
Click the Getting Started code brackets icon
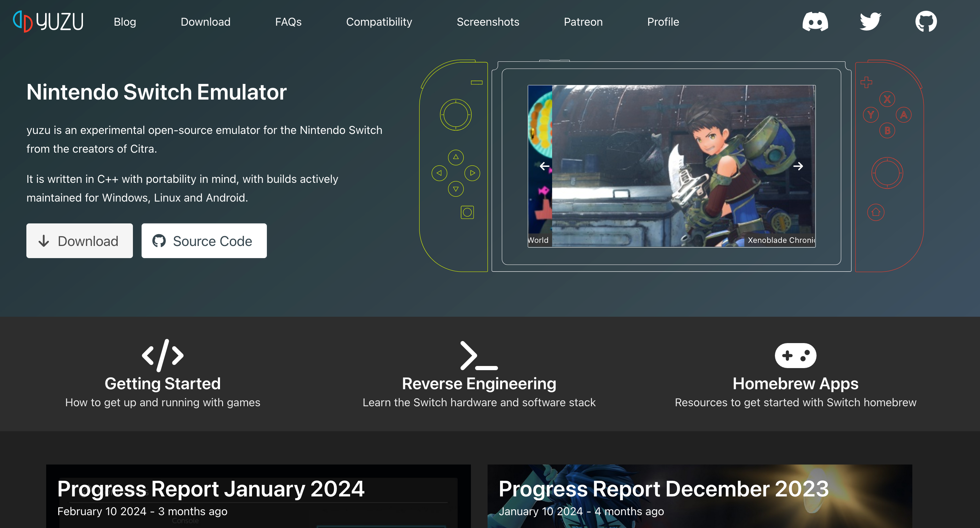tap(163, 355)
